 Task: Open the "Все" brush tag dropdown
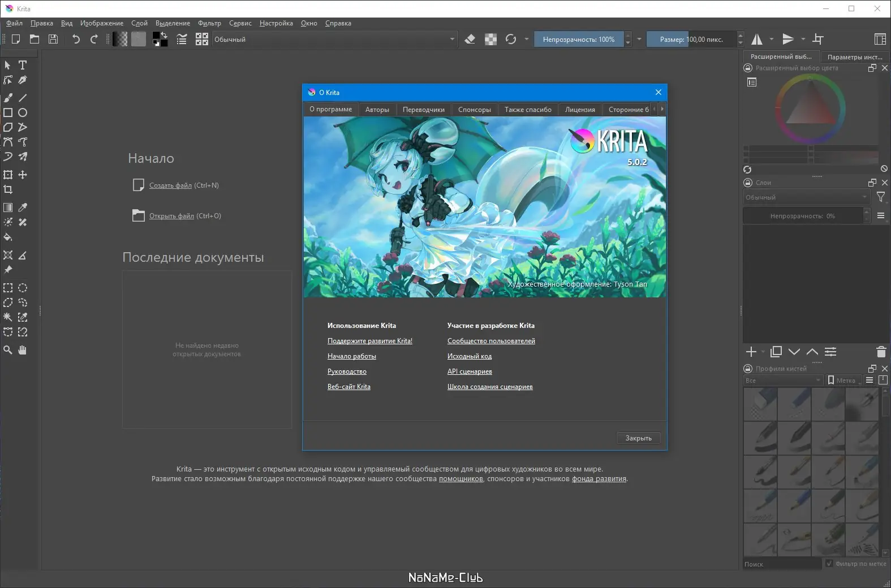pyautogui.click(x=783, y=381)
